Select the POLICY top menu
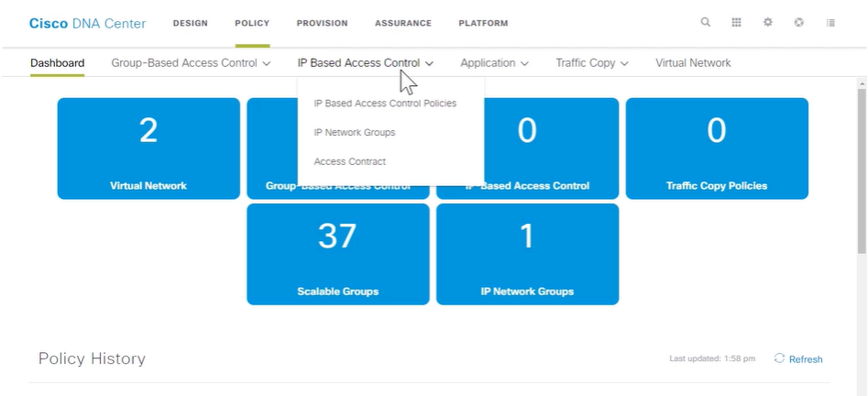The image size is (868, 396). coord(252,23)
